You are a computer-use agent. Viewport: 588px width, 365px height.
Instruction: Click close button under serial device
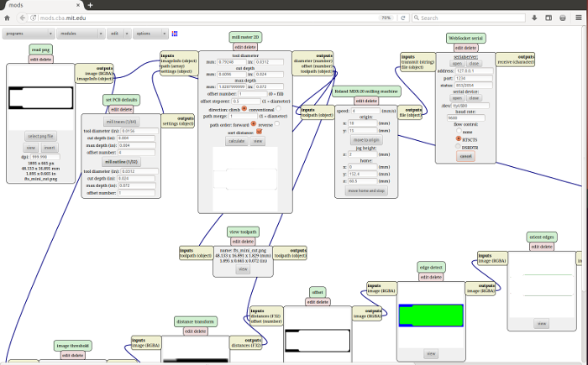click(x=474, y=98)
